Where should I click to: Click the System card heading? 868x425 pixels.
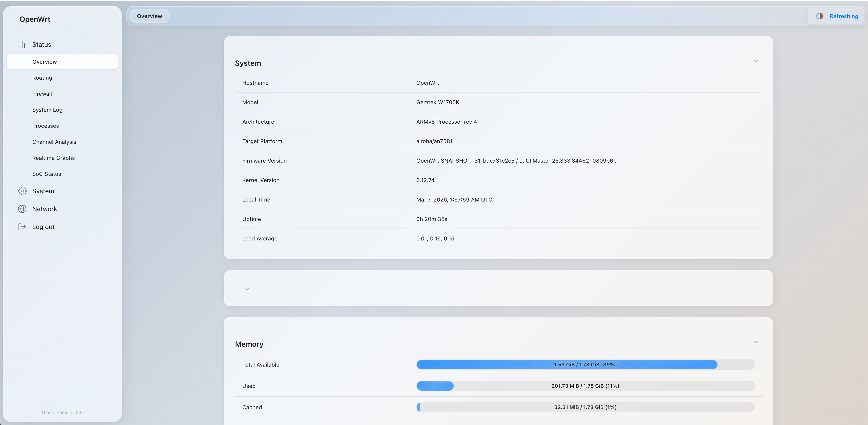tap(248, 63)
